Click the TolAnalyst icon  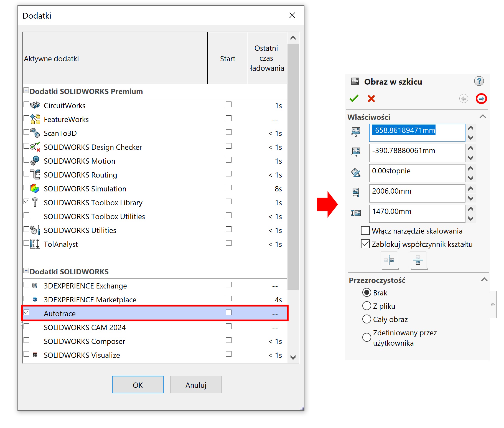[x=35, y=244]
